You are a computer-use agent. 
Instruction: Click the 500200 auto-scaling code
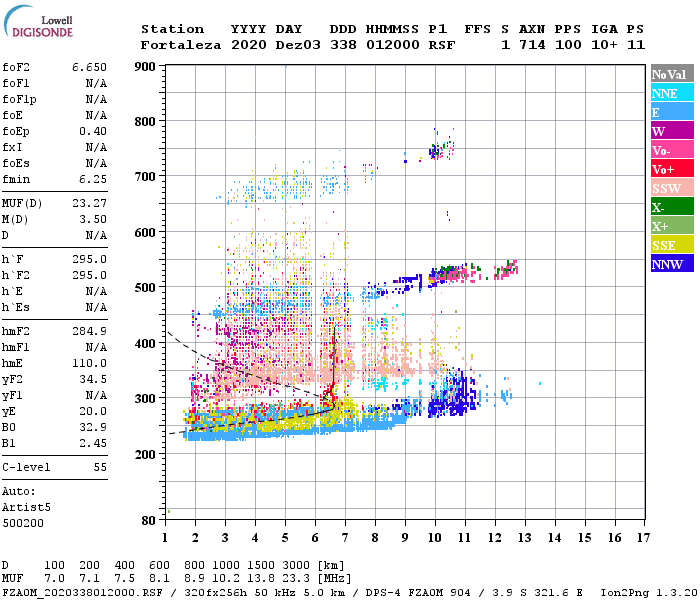[23, 523]
